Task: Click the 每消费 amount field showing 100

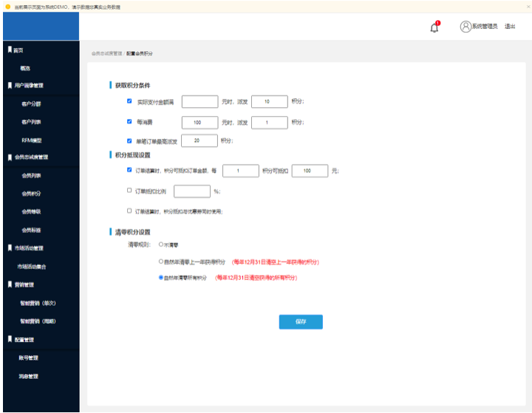Action: click(x=199, y=123)
